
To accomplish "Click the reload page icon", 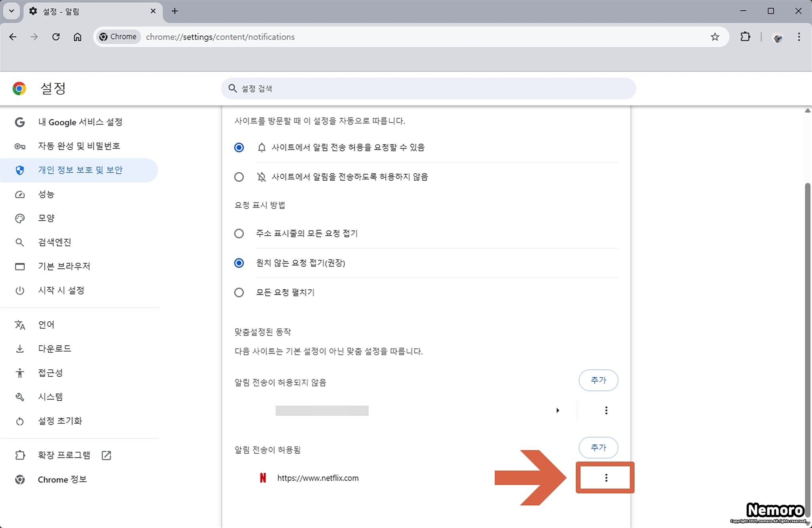I will point(56,37).
